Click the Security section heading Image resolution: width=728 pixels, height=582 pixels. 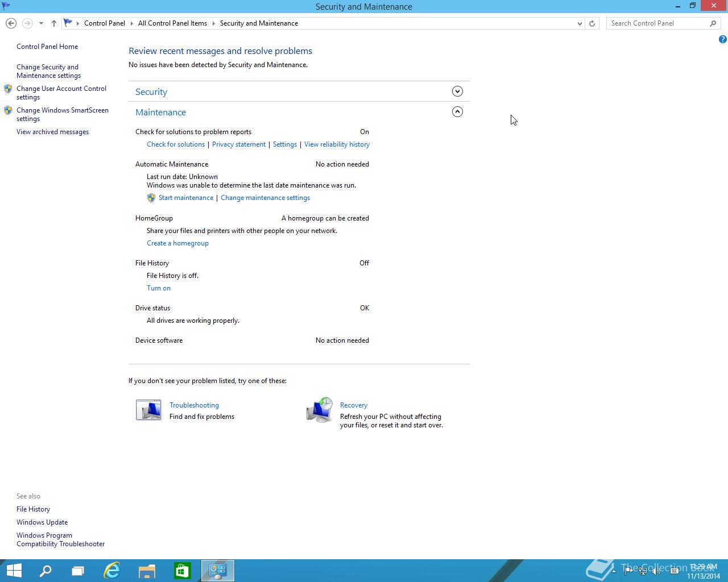(151, 92)
